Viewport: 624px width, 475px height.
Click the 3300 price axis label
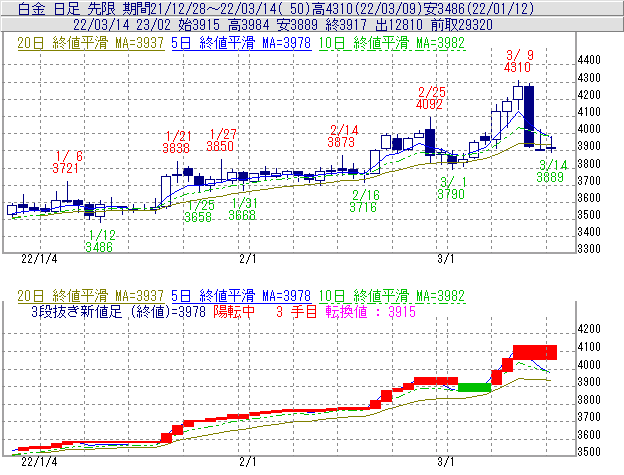pos(589,249)
